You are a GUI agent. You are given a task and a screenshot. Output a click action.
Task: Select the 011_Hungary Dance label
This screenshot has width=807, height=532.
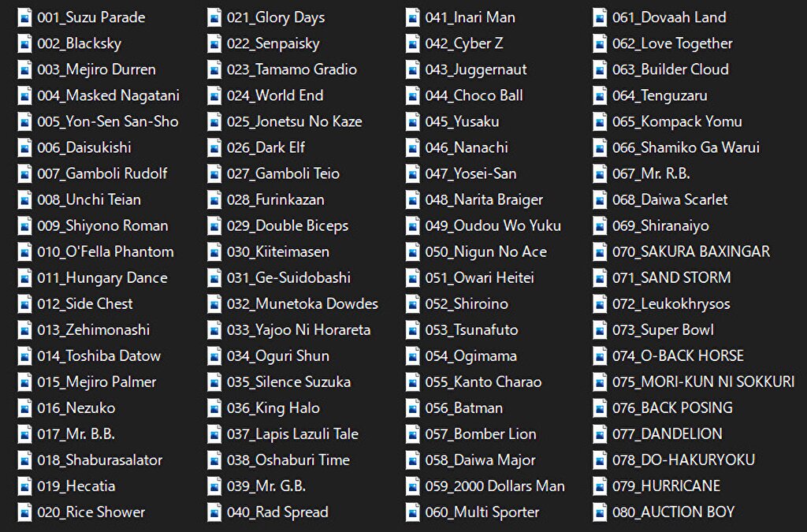tap(102, 278)
